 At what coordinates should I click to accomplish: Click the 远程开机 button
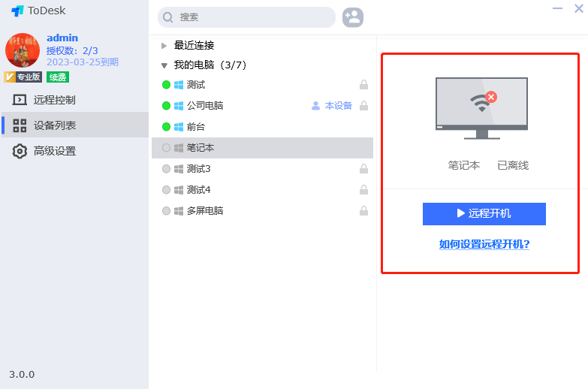click(x=484, y=214)
